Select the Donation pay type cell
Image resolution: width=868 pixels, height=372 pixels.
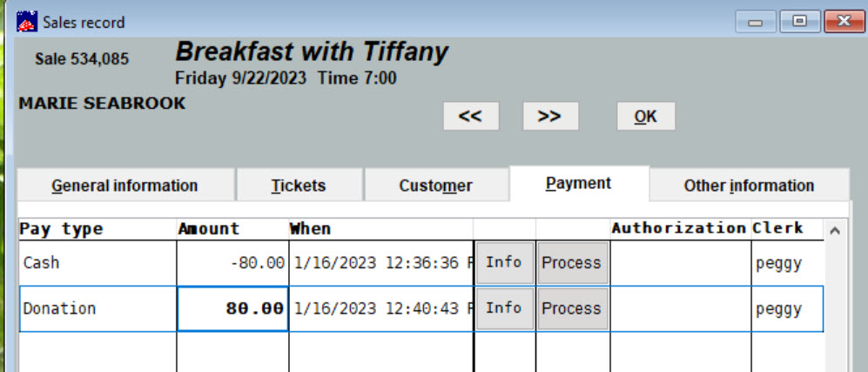[98, 309]
